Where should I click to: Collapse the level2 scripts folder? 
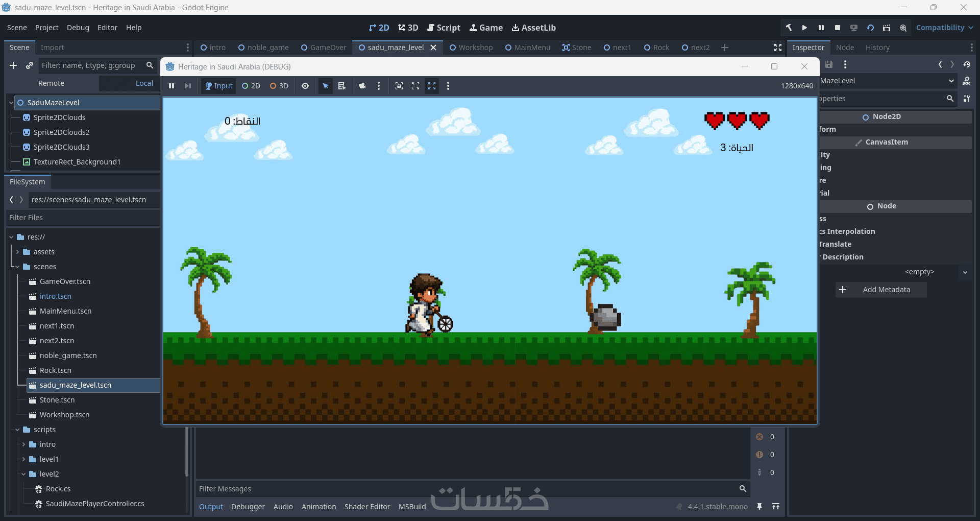(x=23, y=474)
